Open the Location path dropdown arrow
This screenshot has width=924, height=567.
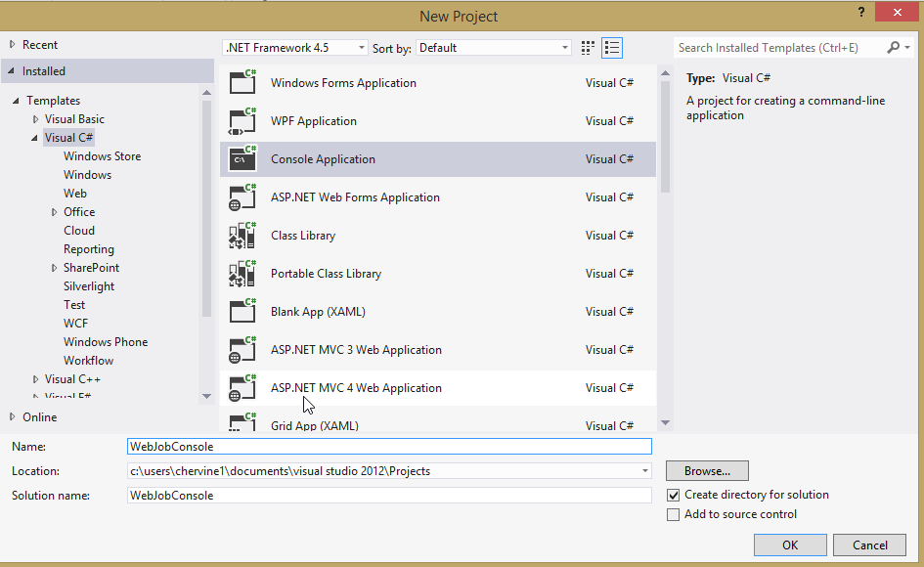coord(645,471)
